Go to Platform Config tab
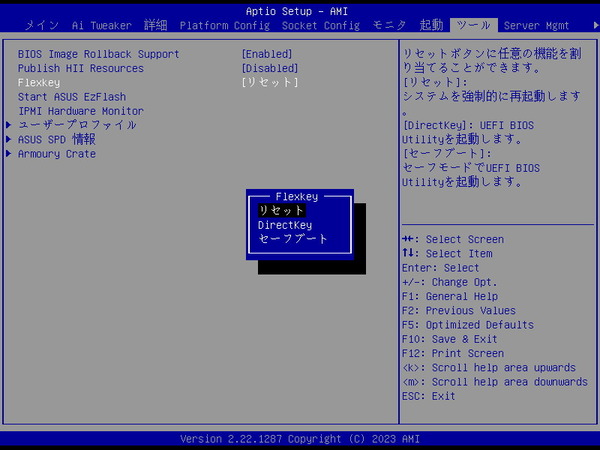This screenshot has width=600, height=450. point(227,24)
